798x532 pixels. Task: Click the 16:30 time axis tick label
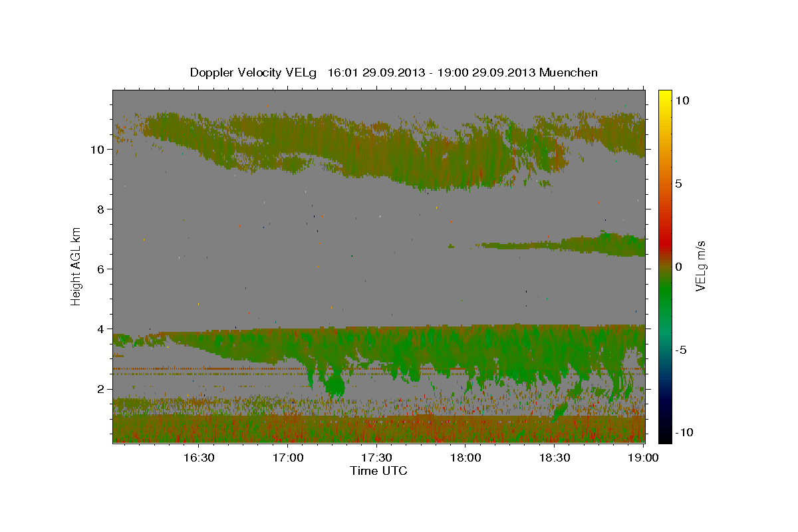(199, 458)
